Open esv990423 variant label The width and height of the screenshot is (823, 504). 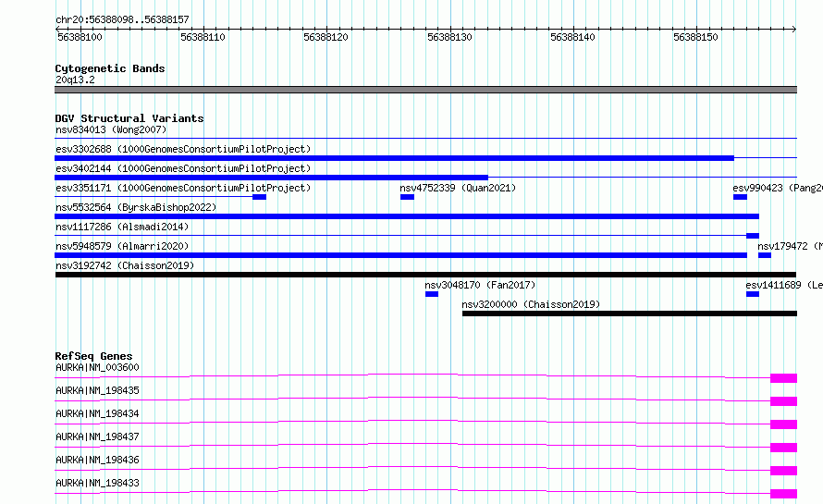tap(778, 188)
